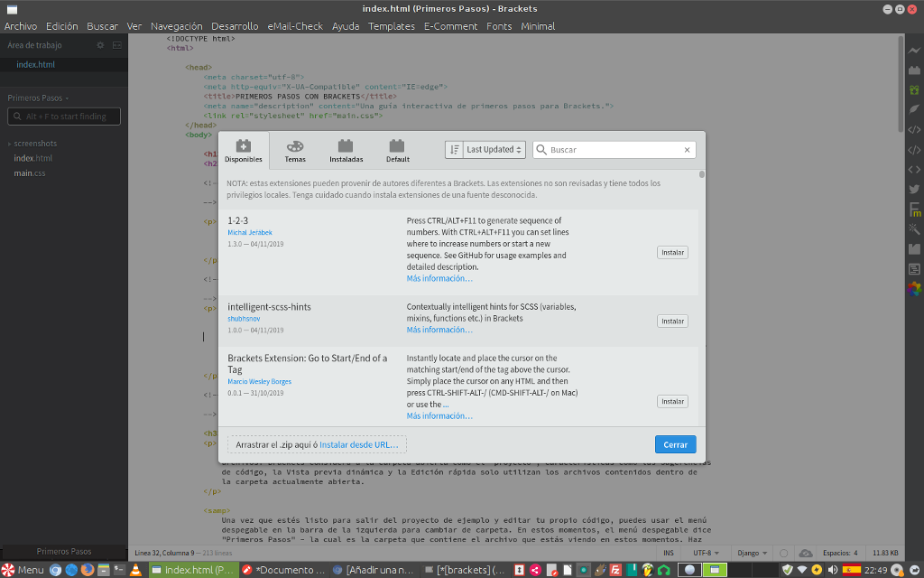The image size is (924, 578).
Task: Open the Django language mode dropdown
Action: [x=751, y=553]
